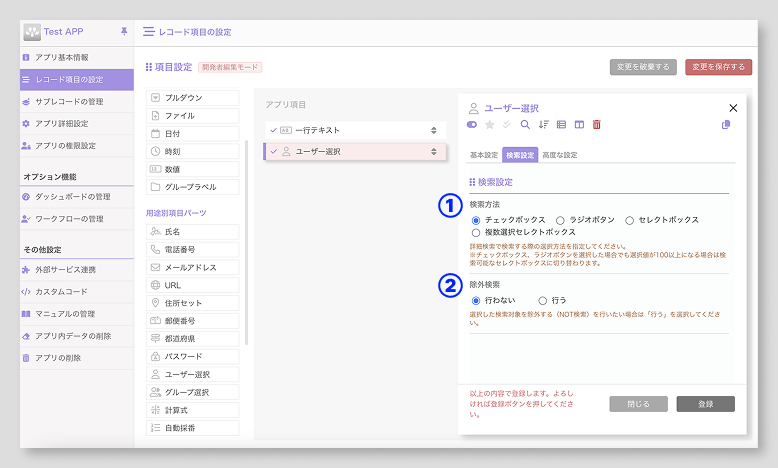778x468 pixels.
Task: Choose 行う for 除外検索
Action: point(543,300)
